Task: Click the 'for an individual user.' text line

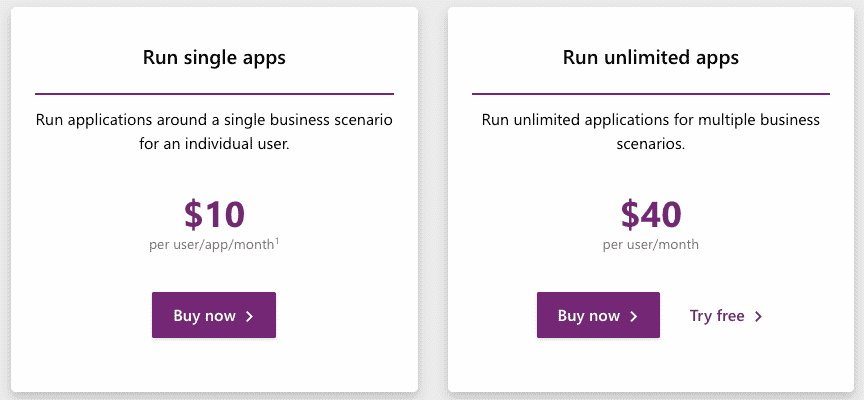Action: (x=214, y=145)
